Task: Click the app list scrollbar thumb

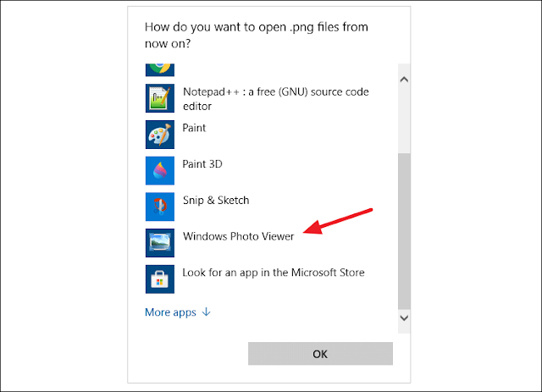Action: 404,231
